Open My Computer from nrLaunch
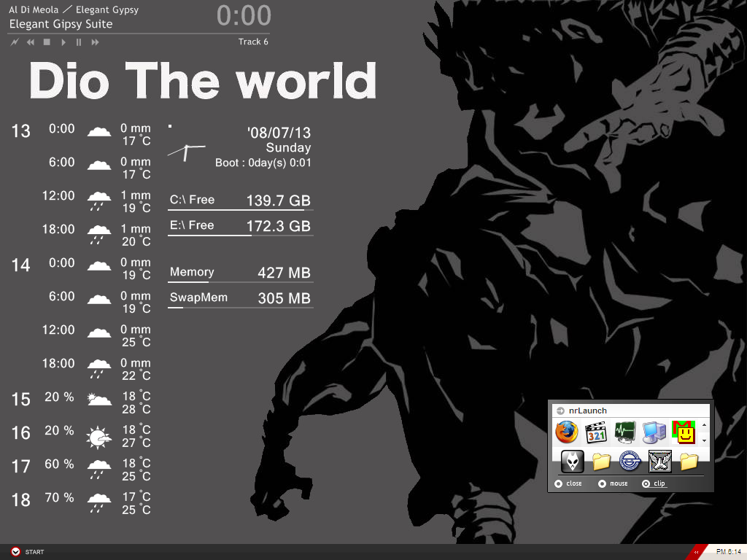The width and height of the screenshot is (747, 560). click(654, 432)
